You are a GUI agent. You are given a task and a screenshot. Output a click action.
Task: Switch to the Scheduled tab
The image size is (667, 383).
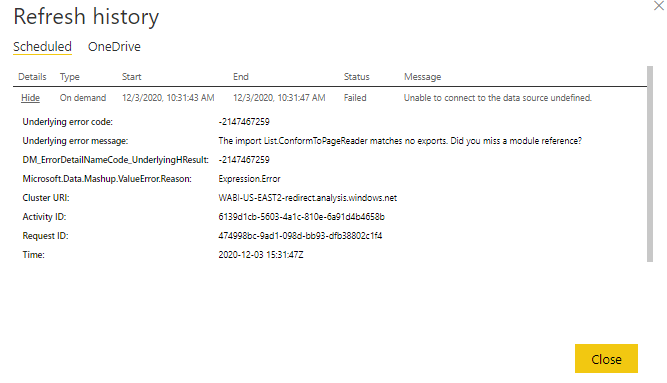42,46
